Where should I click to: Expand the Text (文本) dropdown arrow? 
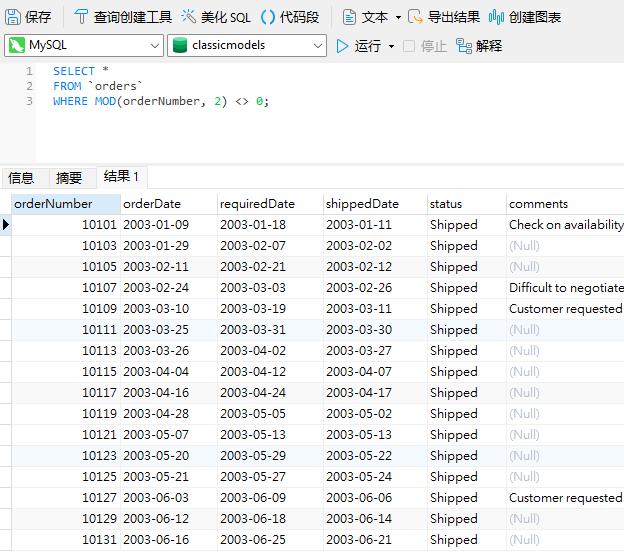[x=398, y=18]
